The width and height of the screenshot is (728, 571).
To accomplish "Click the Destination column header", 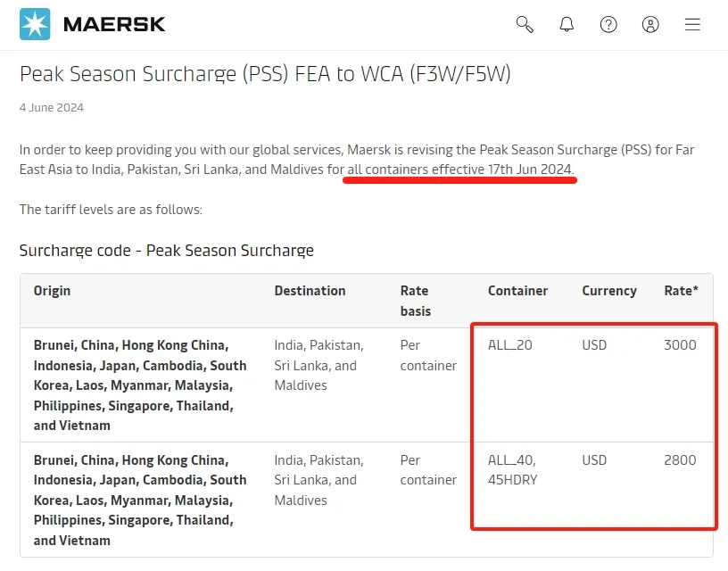I will tap(310, 291).
